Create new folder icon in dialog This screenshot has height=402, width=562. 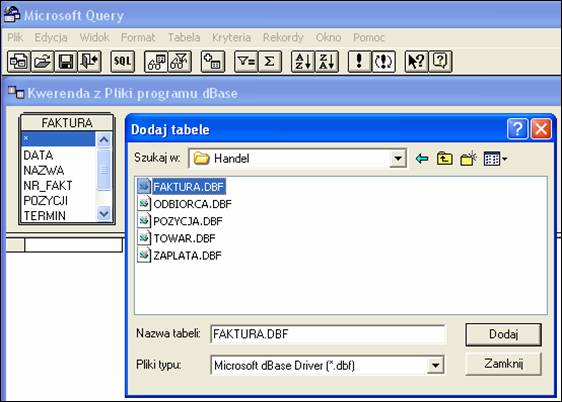click(x=468, y=158)
